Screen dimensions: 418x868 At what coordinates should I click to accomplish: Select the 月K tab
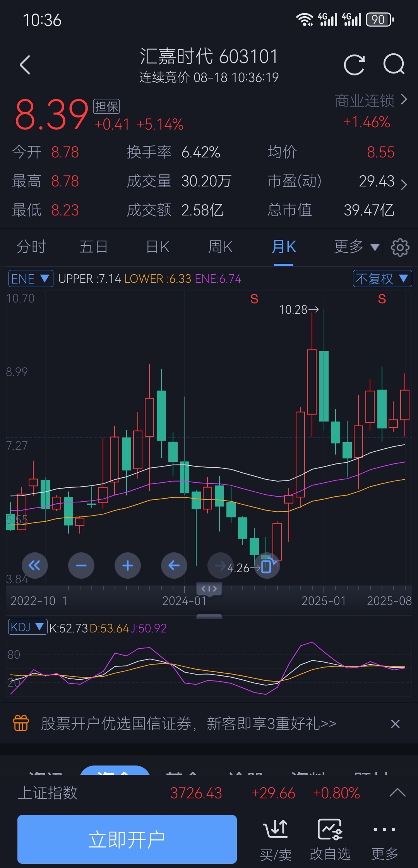[x=283, y=247]
